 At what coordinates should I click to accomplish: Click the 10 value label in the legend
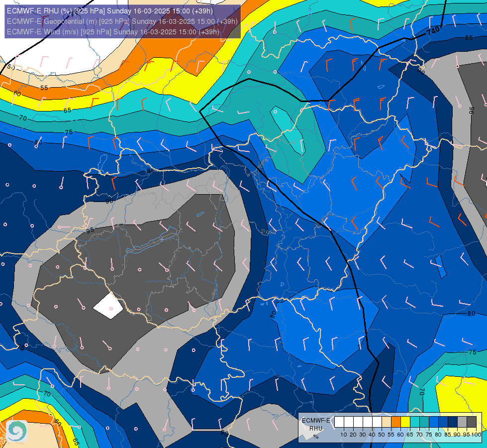point(344,435)
